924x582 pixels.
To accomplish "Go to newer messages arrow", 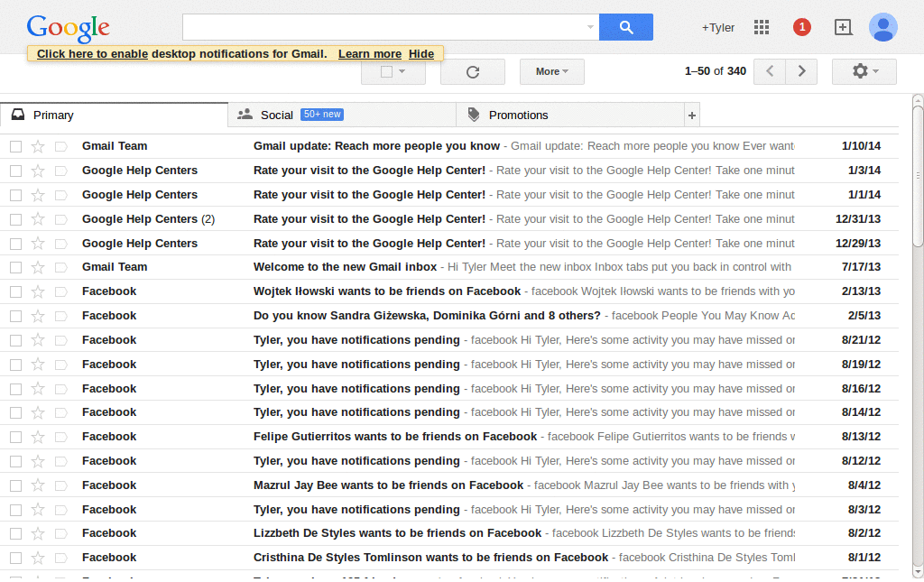I will (770, 71).
